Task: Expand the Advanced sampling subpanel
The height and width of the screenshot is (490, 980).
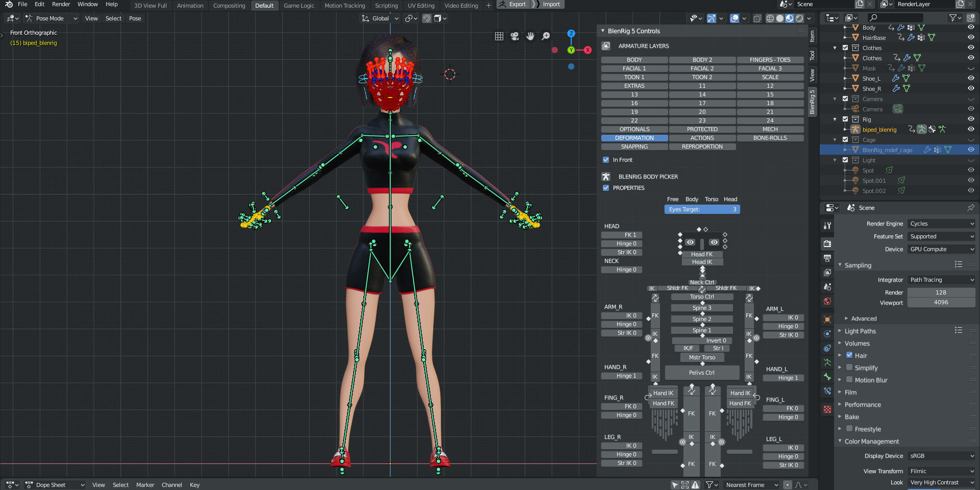Action: (864, 318)
